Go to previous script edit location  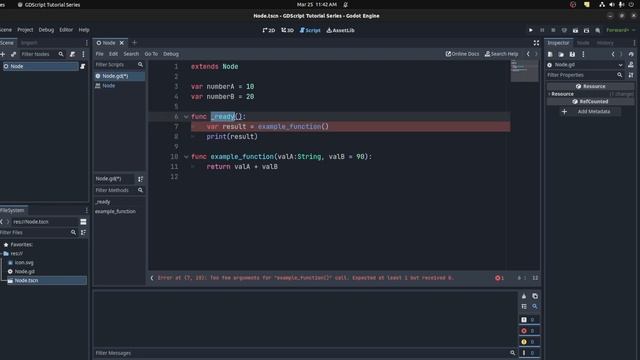tap(528, 54)
